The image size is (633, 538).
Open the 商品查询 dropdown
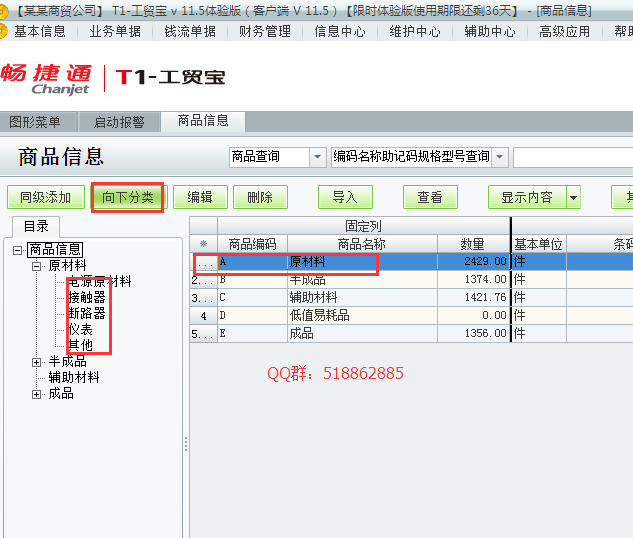click(318, 157)
